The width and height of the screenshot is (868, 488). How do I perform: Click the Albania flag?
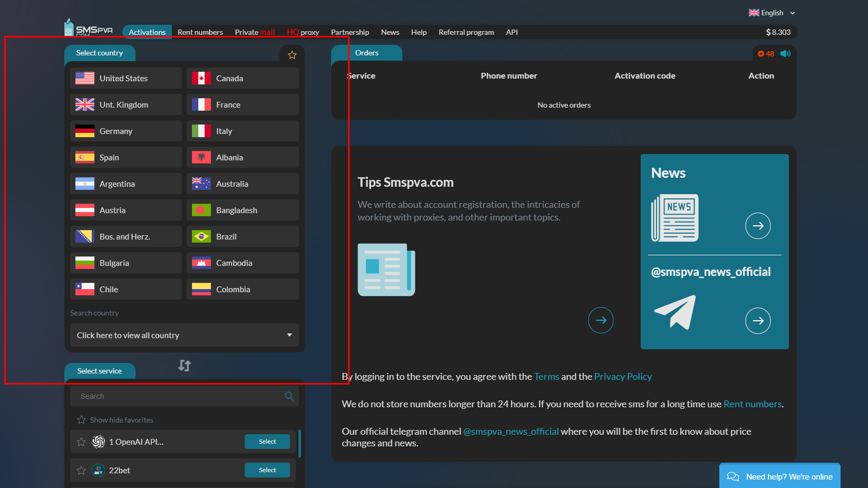(x=201, y=157)
